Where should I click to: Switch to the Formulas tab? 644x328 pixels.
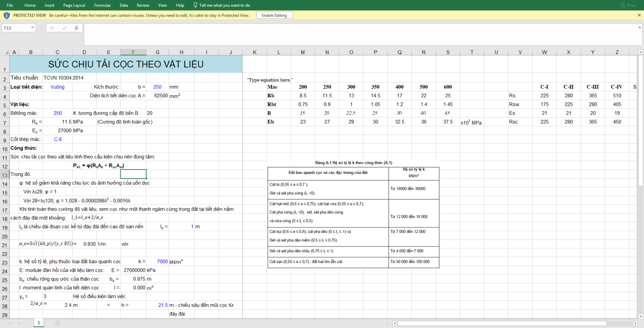[102, 5]
